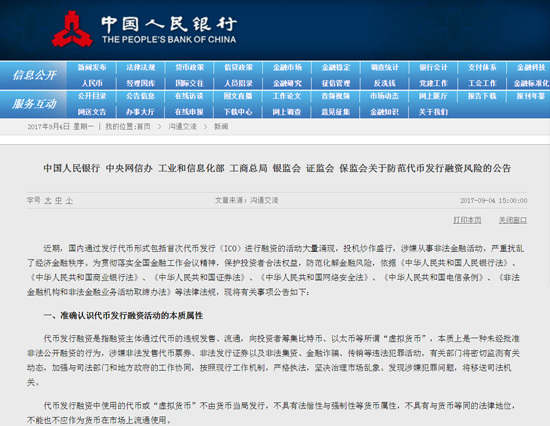Go to 在线访谈 page
550x426 pixels.
[x=189, y=96]
